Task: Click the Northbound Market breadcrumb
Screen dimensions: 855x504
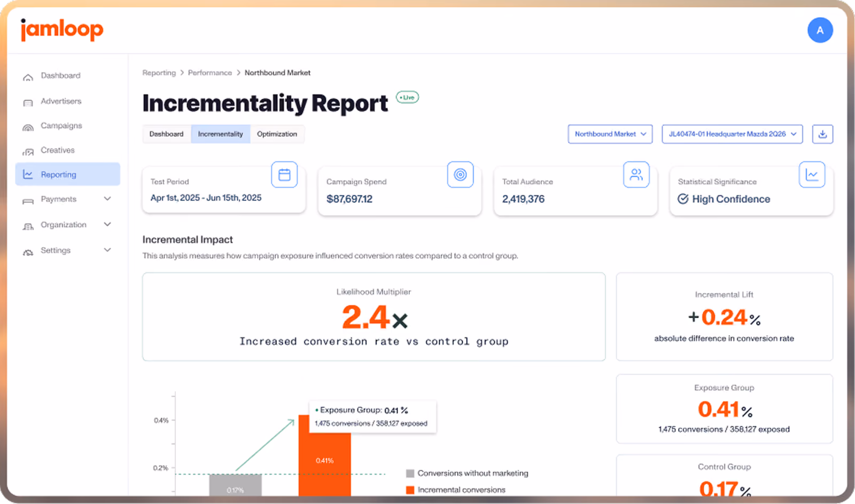Action: coord(277,73)
